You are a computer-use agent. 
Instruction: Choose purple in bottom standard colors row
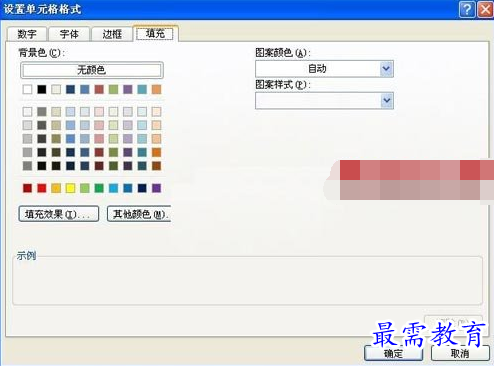pyautogui.click(x=156, y=188)
